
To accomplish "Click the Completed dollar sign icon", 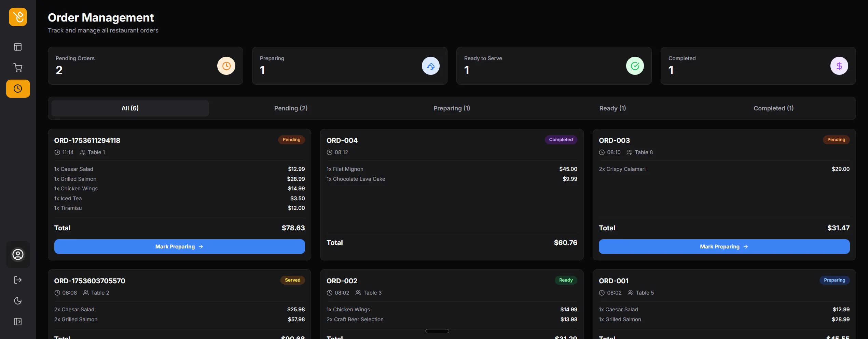I will click(839, 66).
